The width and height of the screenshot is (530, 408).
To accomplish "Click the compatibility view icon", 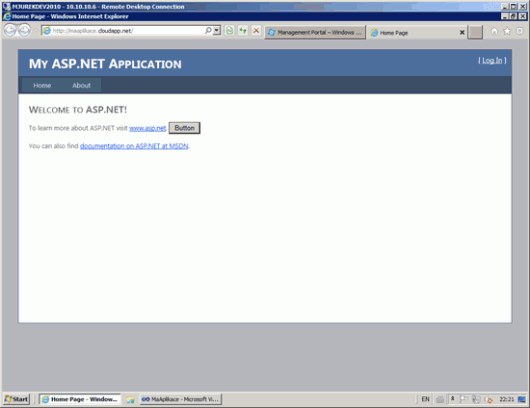I will point(230,31).
